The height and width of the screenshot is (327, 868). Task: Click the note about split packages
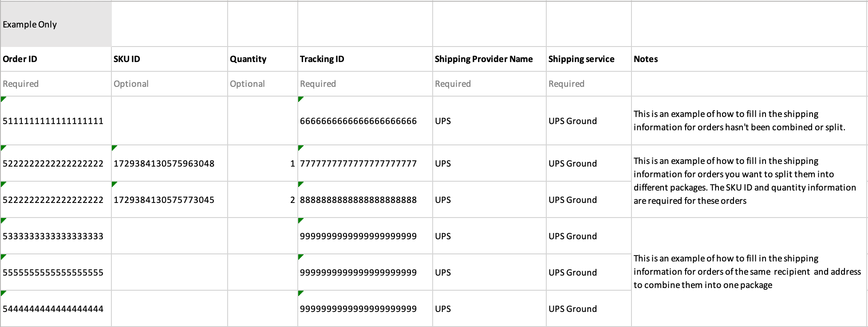(745, 181)
